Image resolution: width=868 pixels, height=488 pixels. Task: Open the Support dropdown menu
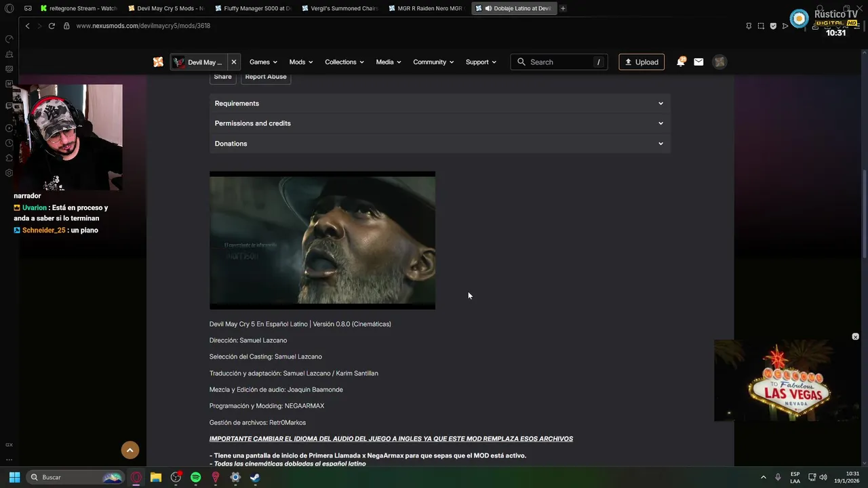click(x=481, y=62)
